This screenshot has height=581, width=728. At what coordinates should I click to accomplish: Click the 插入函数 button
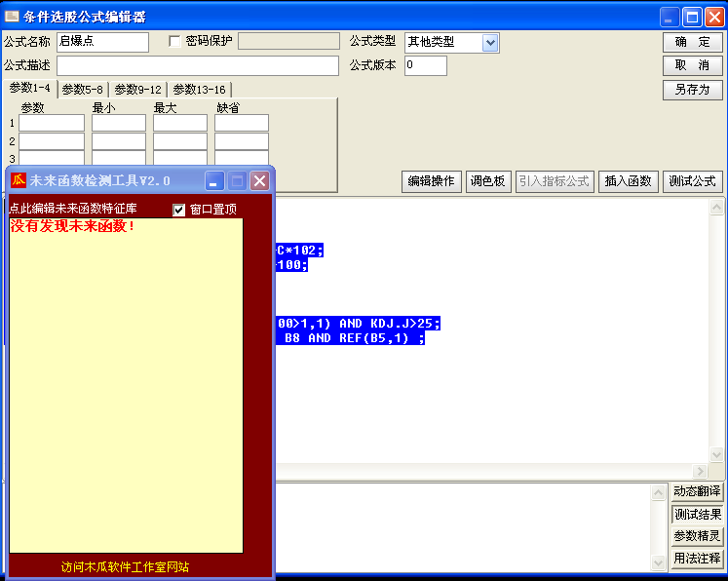coord(629,181)
